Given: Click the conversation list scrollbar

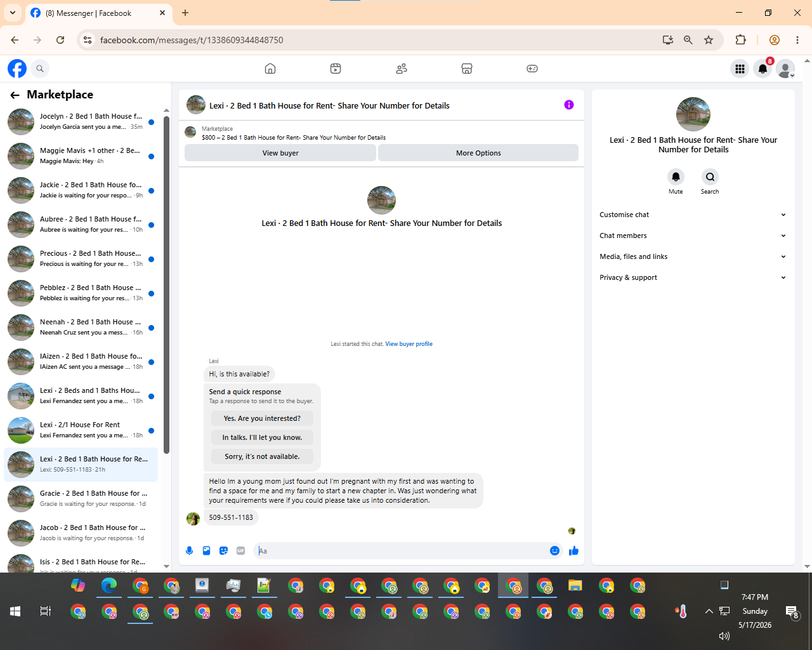Looking at the screenshot, I should [x=166, y=284].
